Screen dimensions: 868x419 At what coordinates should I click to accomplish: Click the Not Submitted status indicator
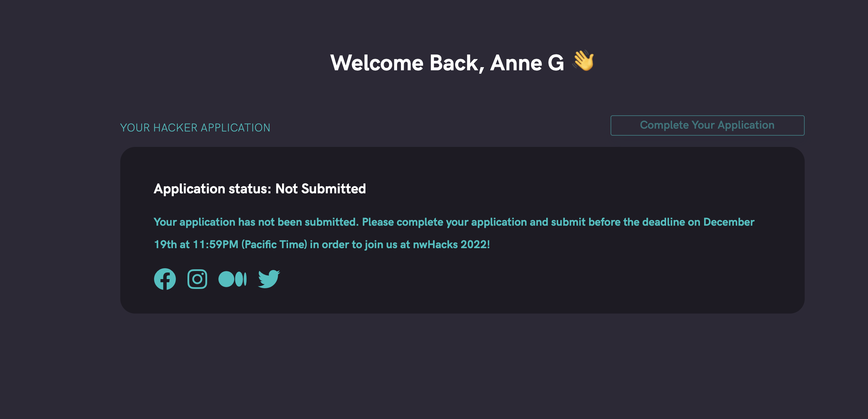320,189
